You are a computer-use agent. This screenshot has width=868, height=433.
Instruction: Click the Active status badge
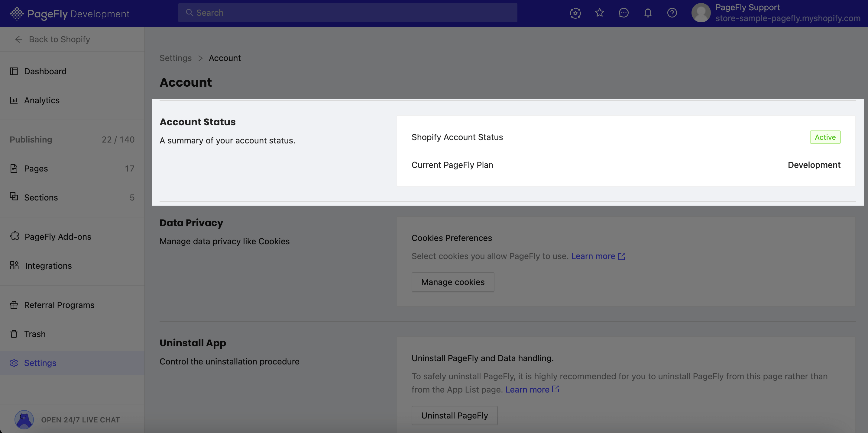tap(825, 137)
